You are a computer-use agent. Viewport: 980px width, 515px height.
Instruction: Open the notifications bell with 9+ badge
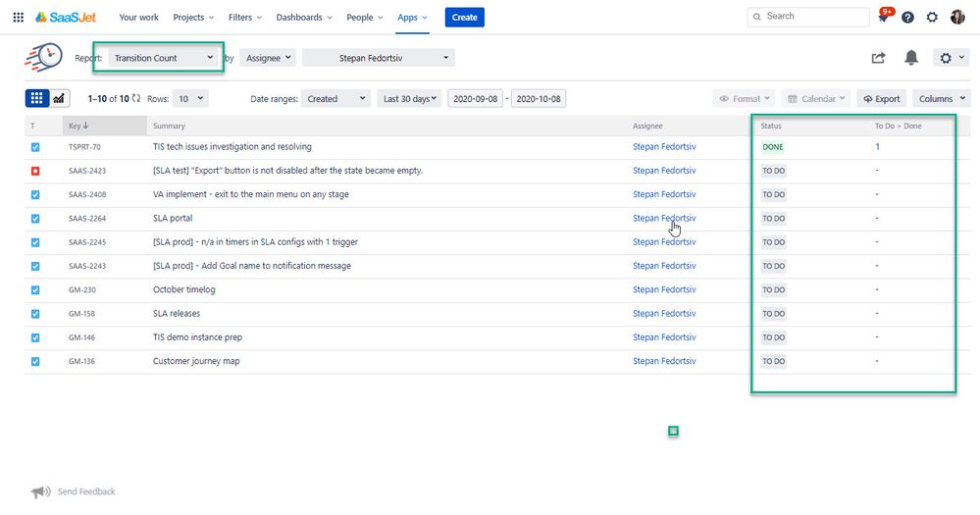884,17
